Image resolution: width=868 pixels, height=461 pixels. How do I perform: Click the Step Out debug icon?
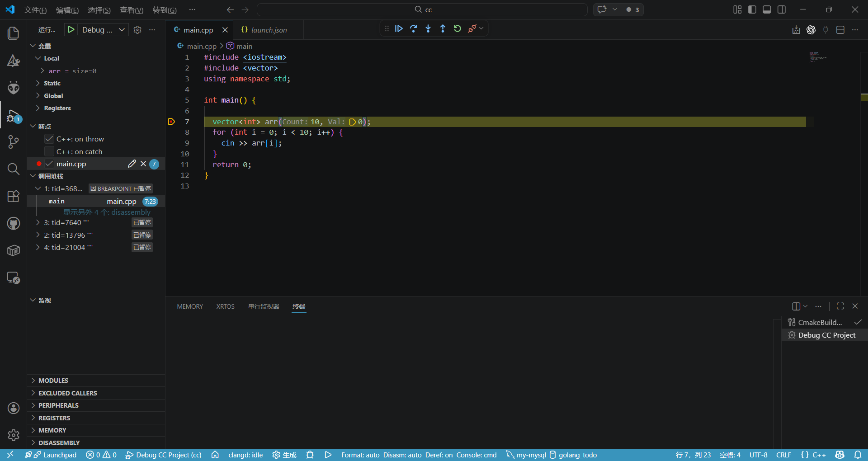tap(443, 28)
